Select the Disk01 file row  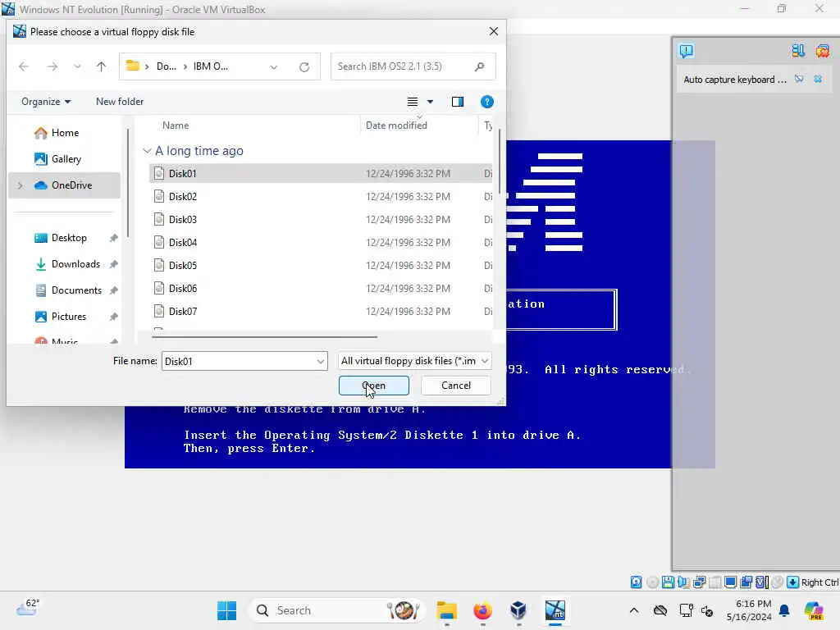point(321,173)
